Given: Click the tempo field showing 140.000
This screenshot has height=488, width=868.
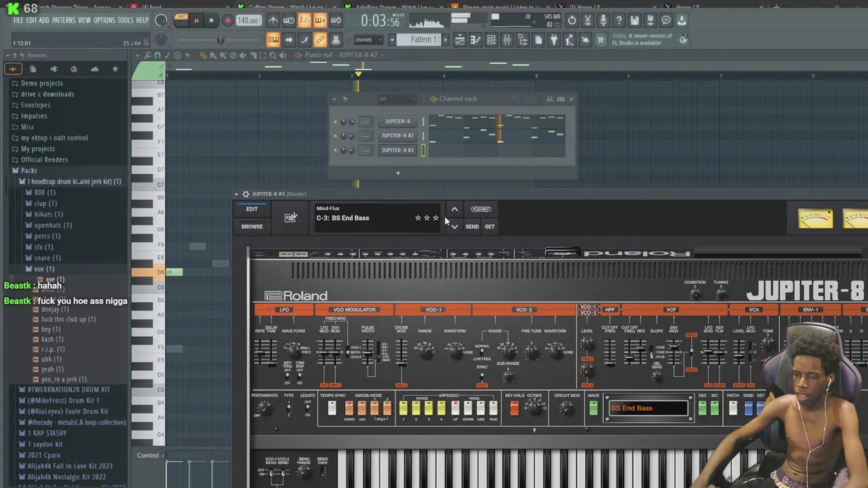Looking at the screenshot, I should point(248,20).
